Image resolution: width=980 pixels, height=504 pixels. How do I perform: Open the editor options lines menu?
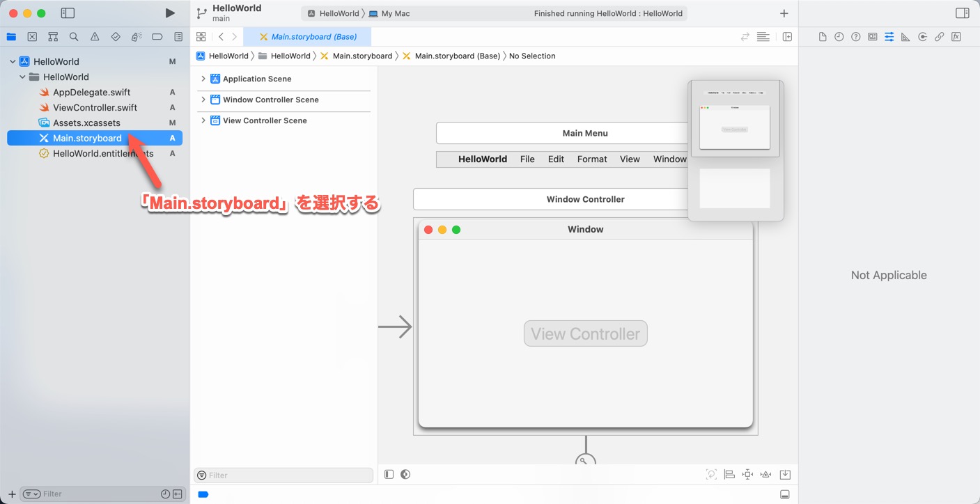[x=763, y=37]
